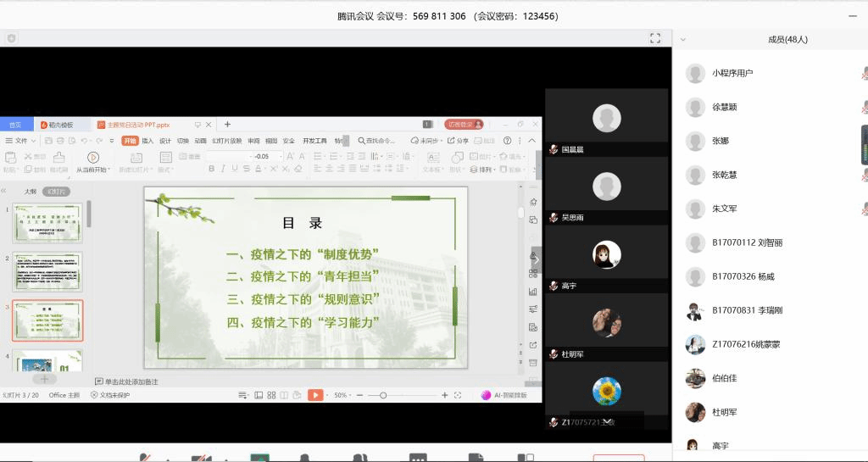
Task: Click the 格式刷 format painter icon
Action: [59, 158]
